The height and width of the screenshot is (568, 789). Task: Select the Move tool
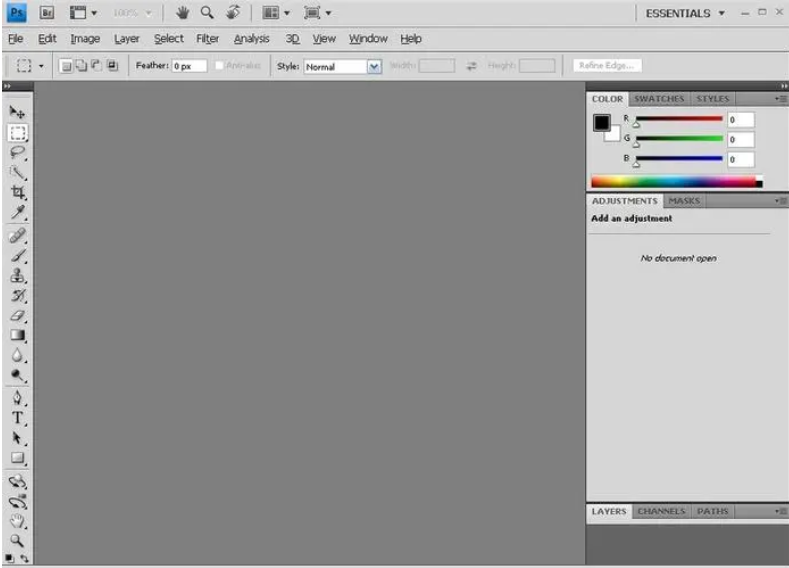click(x=17, y=112)
